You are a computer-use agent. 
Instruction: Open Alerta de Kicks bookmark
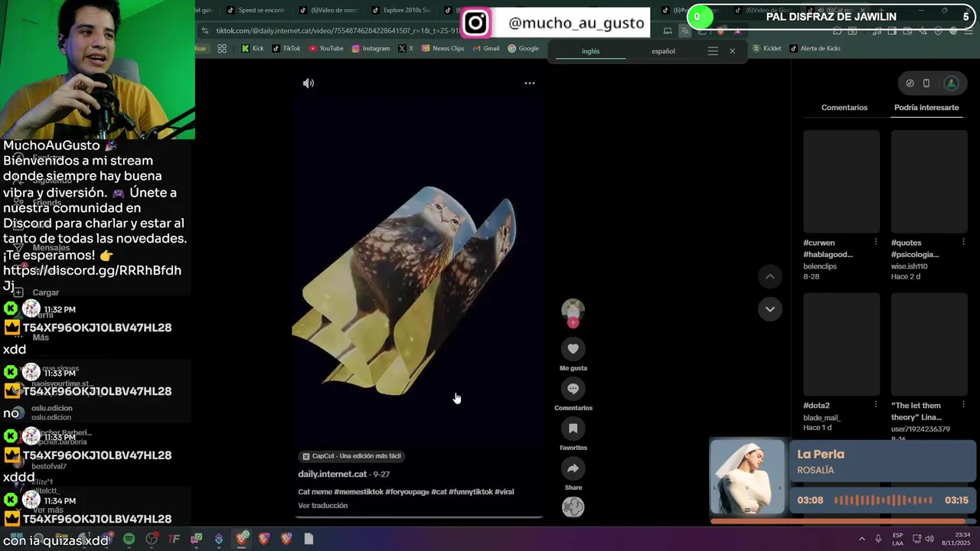[x=815, y=48]
